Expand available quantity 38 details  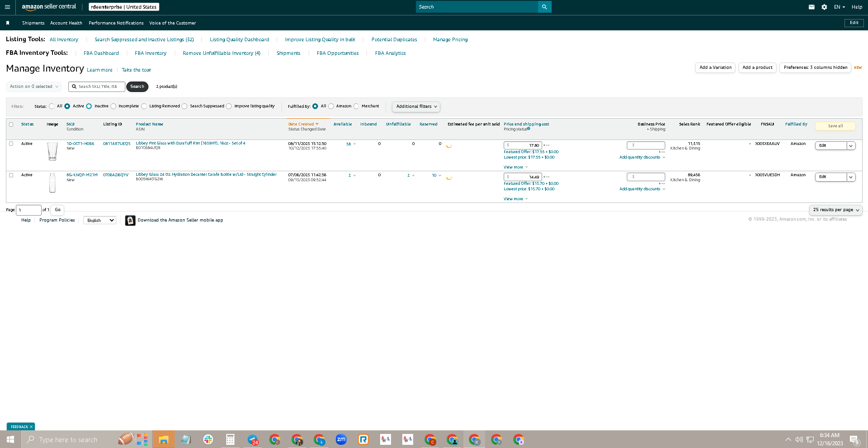[351, 144]
